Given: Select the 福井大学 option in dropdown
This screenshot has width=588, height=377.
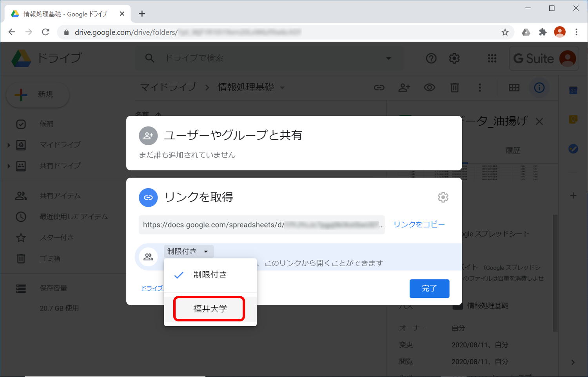Looking at the screenshot, I should (x=210, y=309).
